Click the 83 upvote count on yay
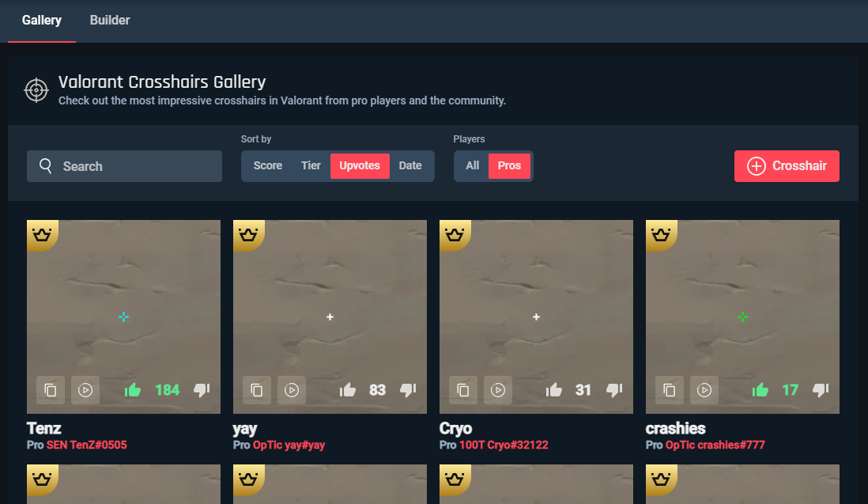This screenshot has height=504, width=868. [x=378, y=390]
